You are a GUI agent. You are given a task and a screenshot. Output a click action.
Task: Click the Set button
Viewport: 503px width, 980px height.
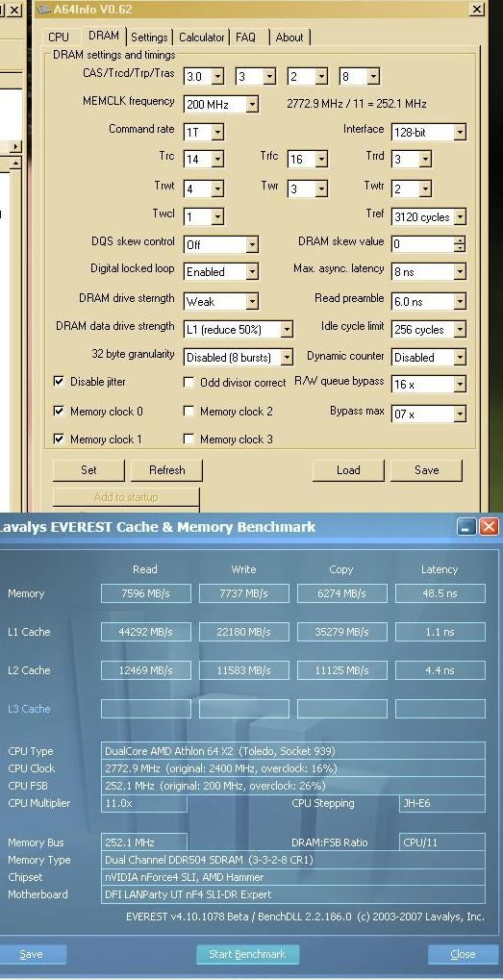pos(88,470)
